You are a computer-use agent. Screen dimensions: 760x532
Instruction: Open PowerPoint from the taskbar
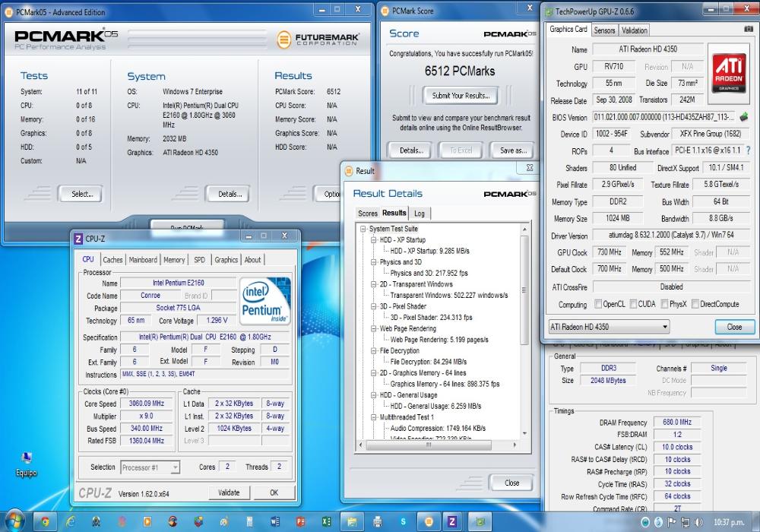pos(300,521)
